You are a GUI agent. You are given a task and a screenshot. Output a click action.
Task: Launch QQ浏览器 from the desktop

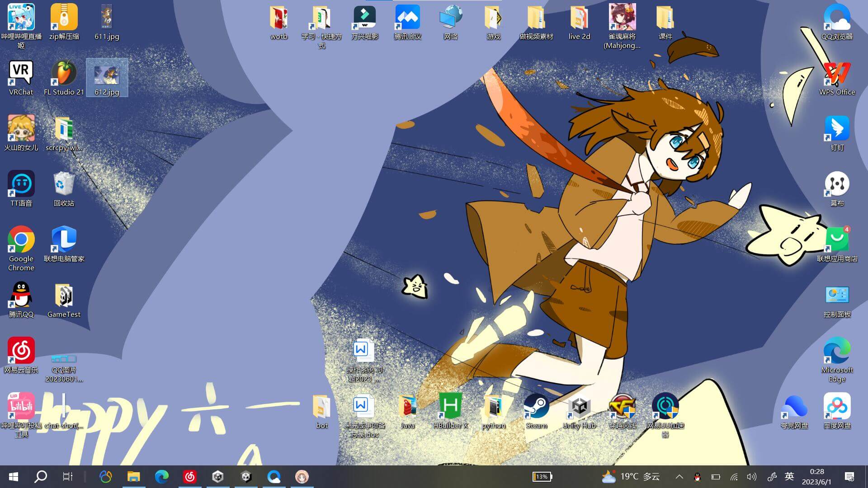[x=837, y=23]
